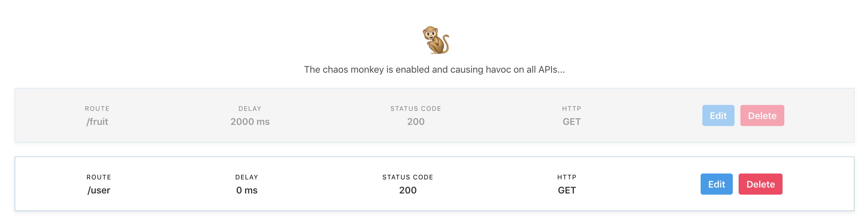Click GET method in /user row
The width and height of the screenshot is (868, 221).
tap(567, 190)
